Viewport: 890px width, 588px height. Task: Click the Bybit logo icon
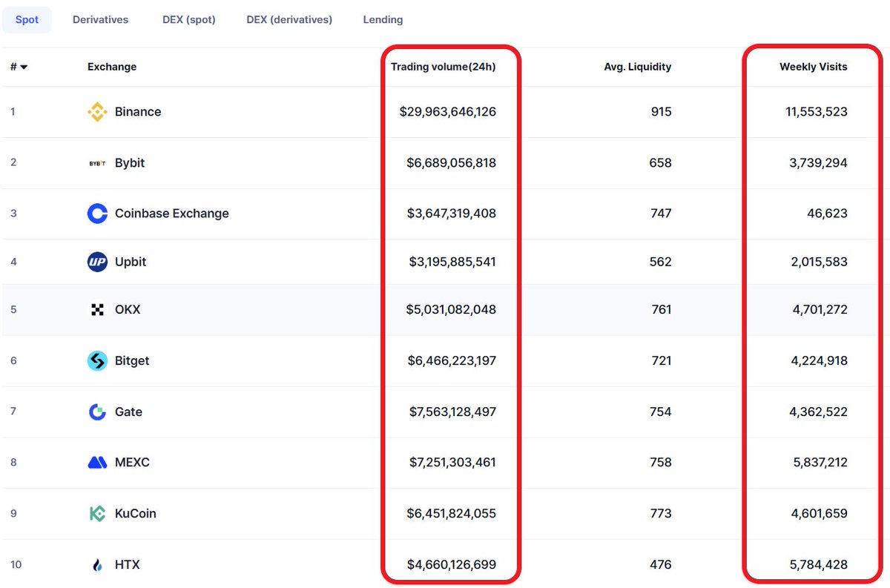click(97, 163)
